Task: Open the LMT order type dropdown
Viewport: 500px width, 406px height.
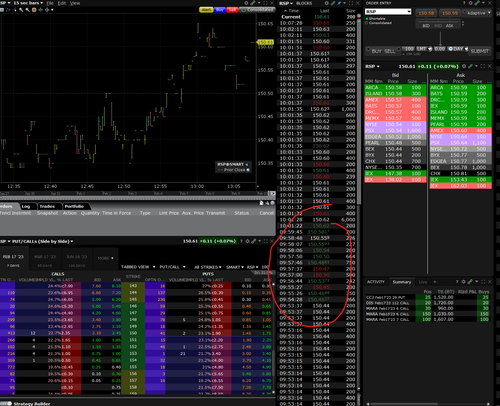Action: [x=424, y=49]
